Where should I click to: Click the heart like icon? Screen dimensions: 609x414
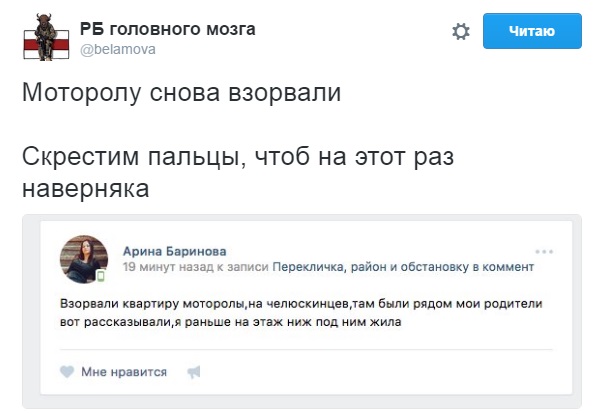point(67,372)
